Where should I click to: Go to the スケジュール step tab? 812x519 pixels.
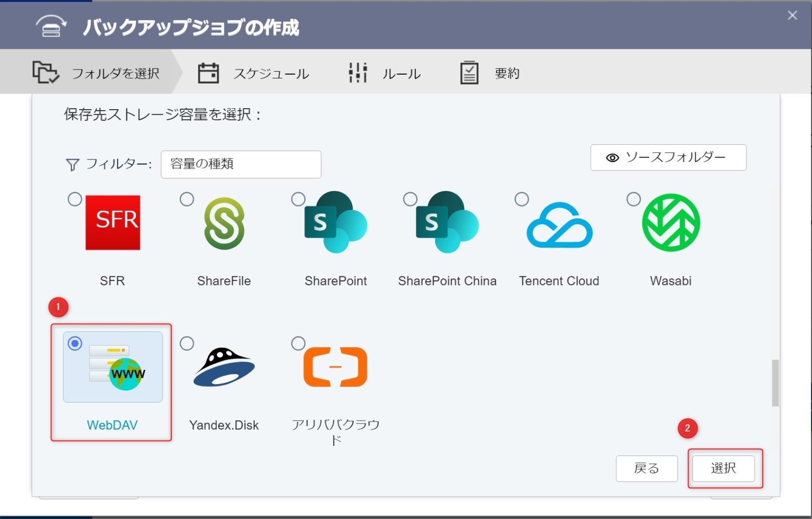pyautogui.click(x=254, y=73)
